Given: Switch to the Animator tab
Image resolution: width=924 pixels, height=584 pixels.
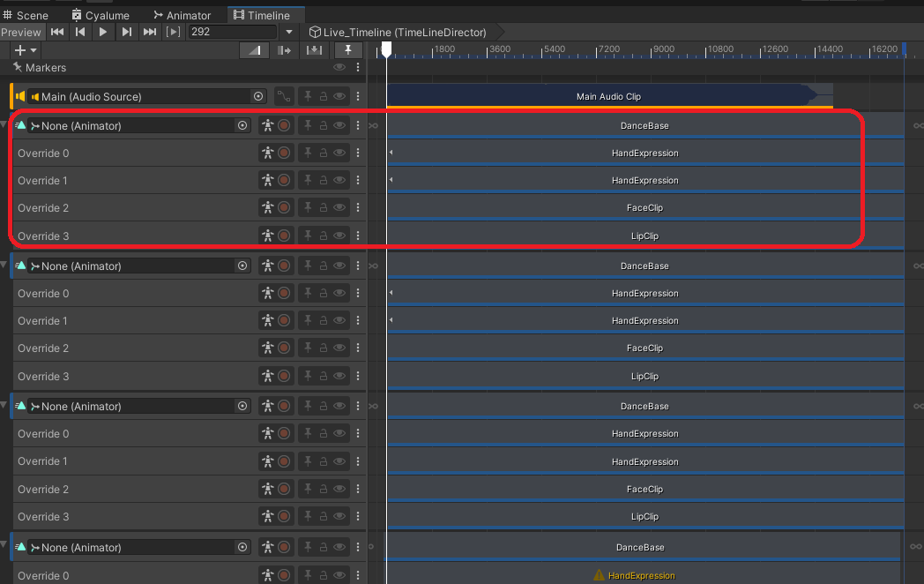Looking at the screenshot, I should 182,15.
